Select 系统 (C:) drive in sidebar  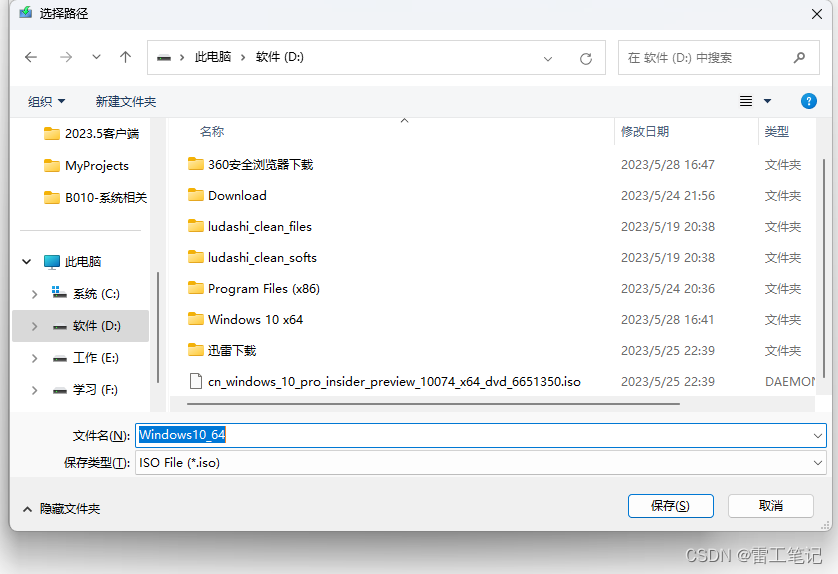coord(86,294)
